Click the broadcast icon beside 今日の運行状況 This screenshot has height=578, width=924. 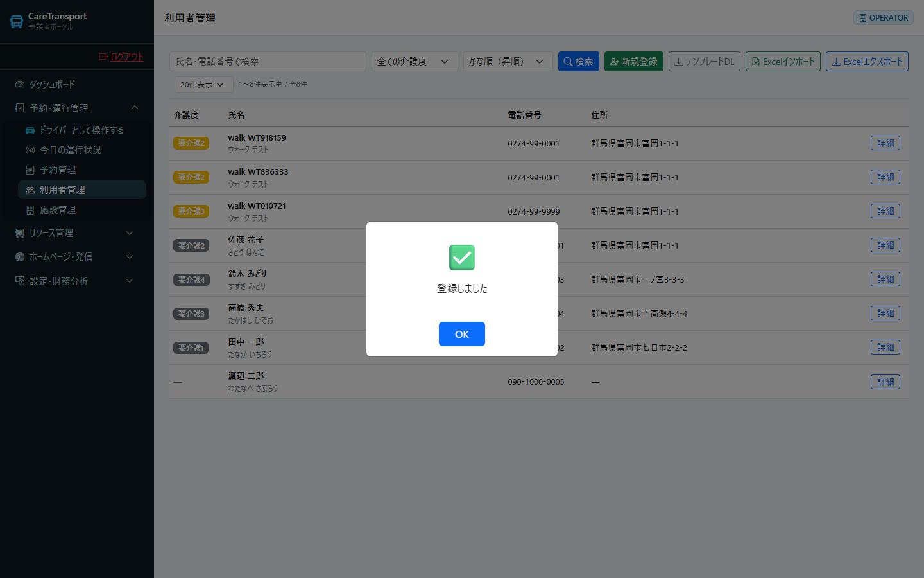point(30,150)
